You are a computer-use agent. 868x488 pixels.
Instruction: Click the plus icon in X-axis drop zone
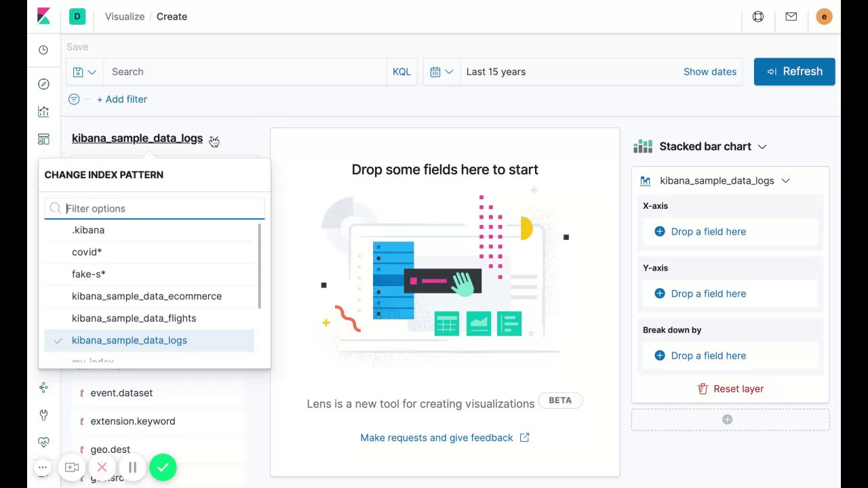pos(660,231)
